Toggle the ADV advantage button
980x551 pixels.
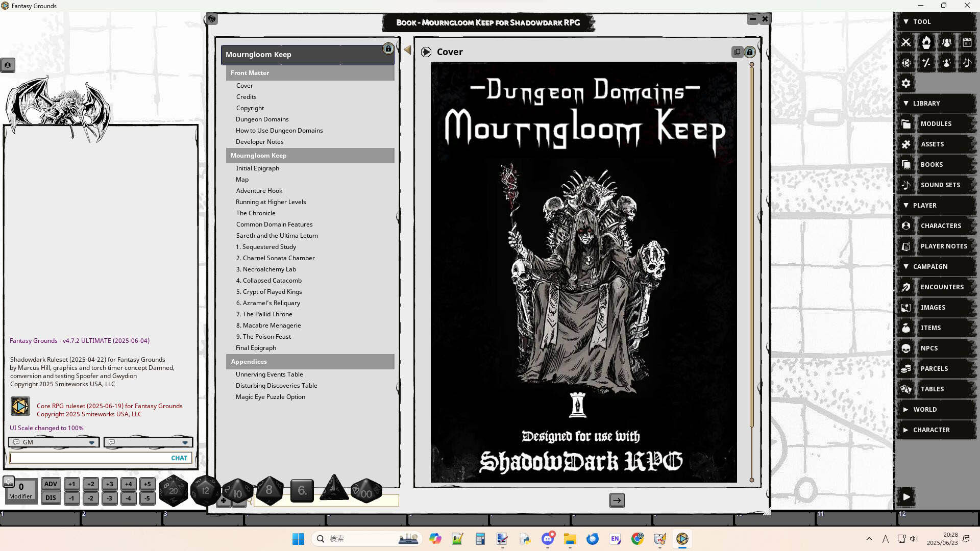click(x=51, y=484)
